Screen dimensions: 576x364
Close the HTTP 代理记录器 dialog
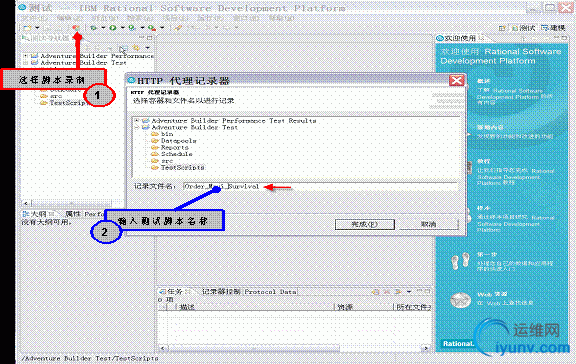(457, 80)
